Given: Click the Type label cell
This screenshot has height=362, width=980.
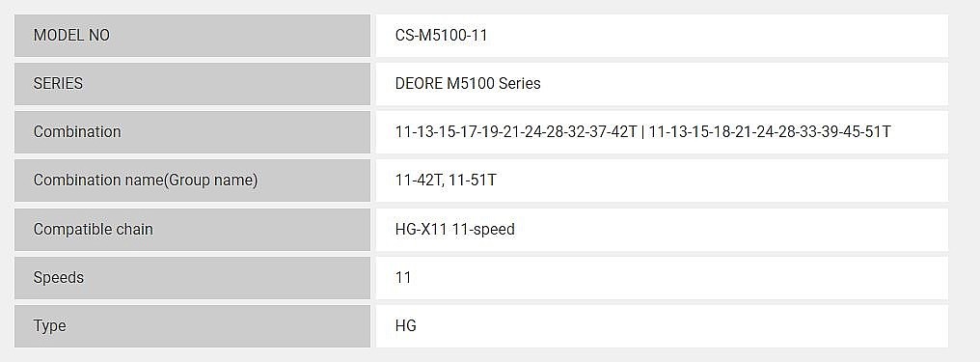Looking at the screenshot, I should pos(193,325).
